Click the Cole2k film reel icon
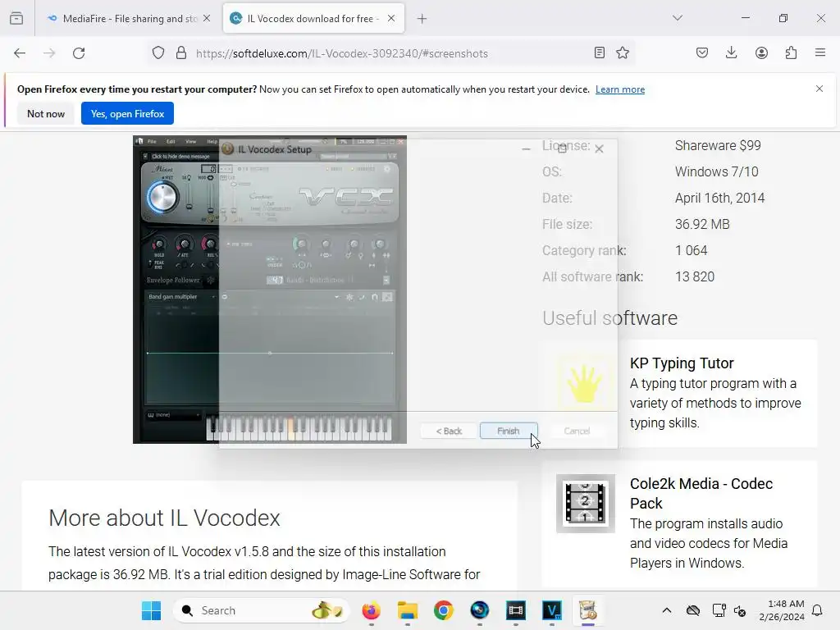 tap(586, 504)
